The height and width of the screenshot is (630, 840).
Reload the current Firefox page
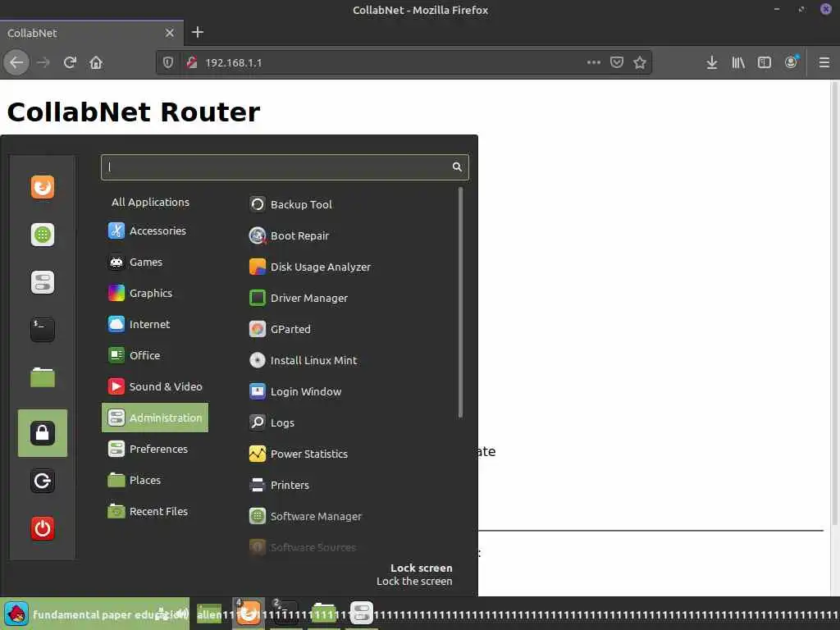[70, 62]
